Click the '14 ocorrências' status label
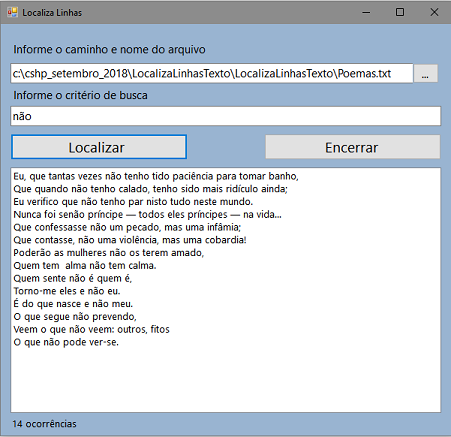The width and height of the screenshot is (451, 437). (44, 424)
